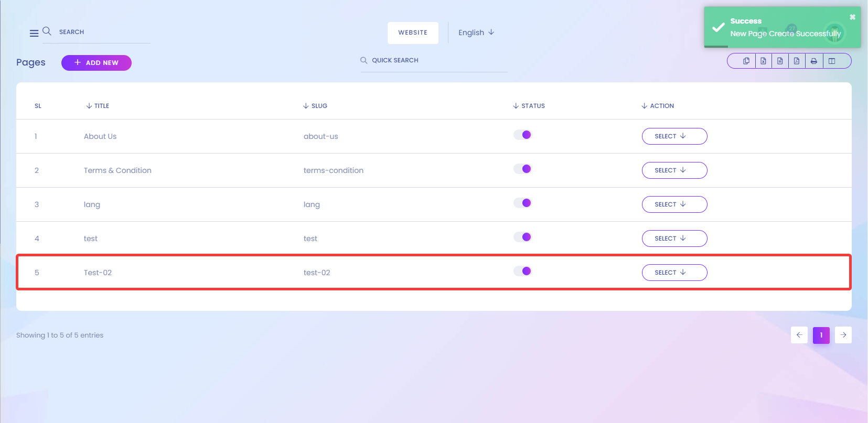Click the Add New page button
The width and height of the screenshot is (868, 423).
[x=97, y=63]
